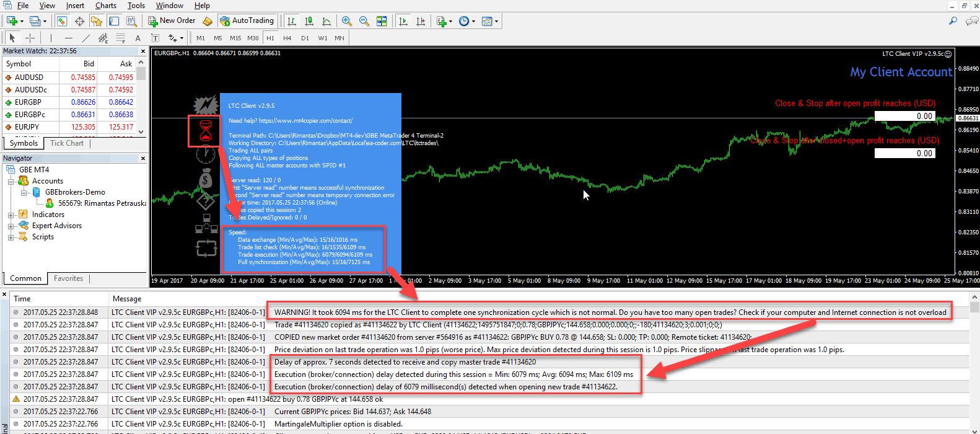
Task: Select the text label tool
Action: [x=155, y=38]
